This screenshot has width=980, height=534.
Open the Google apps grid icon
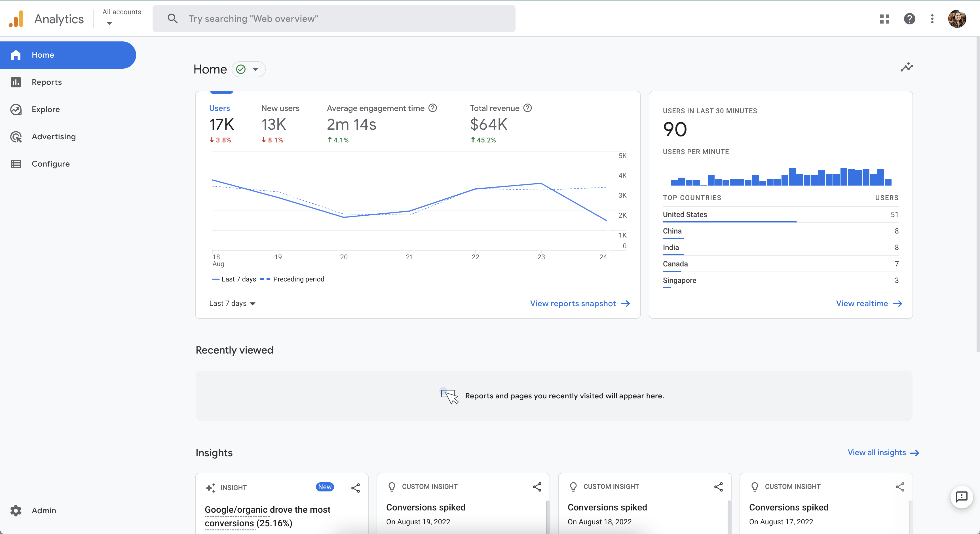pyautogui.click(x=884, y=19)
